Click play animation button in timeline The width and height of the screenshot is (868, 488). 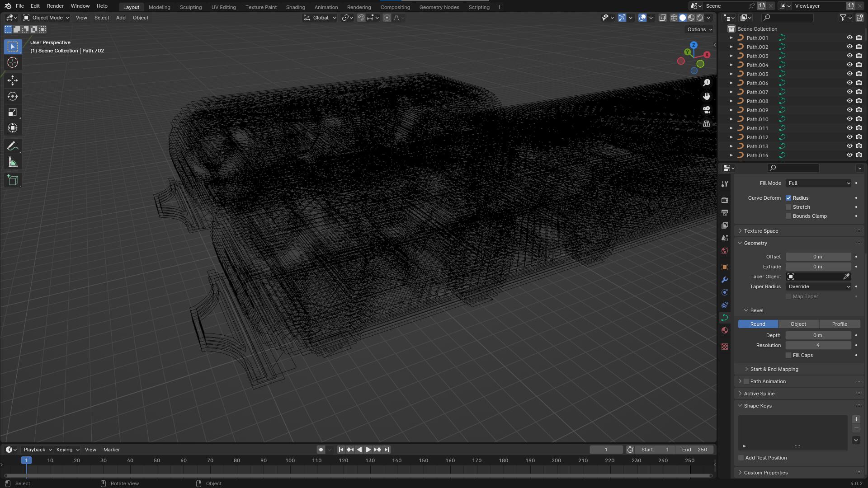[368, 450]
